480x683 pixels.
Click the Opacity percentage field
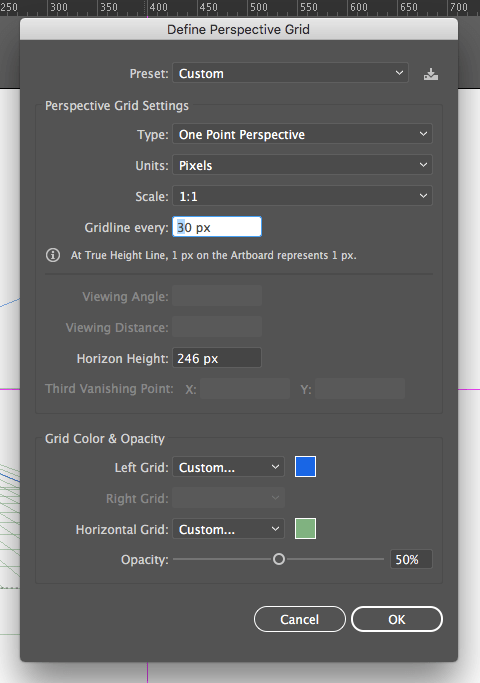[x=411, y=559]
